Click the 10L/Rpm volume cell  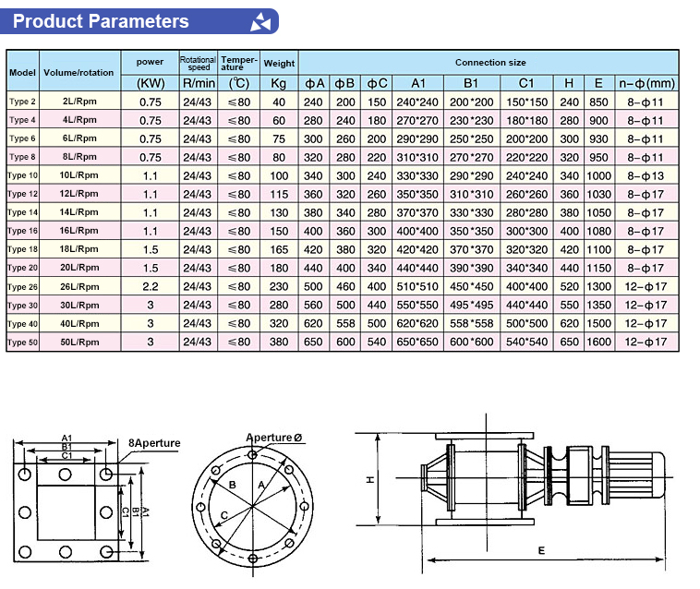point(79,175)
